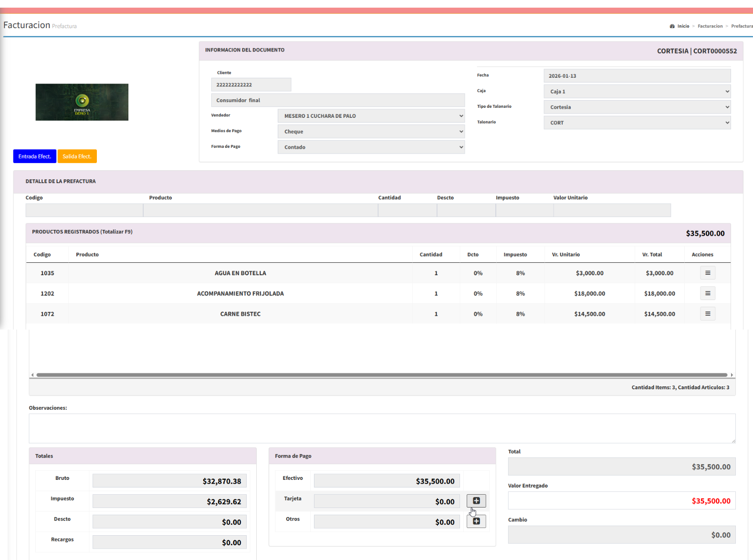The width and height of the screenshot is (753, 560).
Task: Click the Inicio home breadcrumb icon
Action: 672,26
